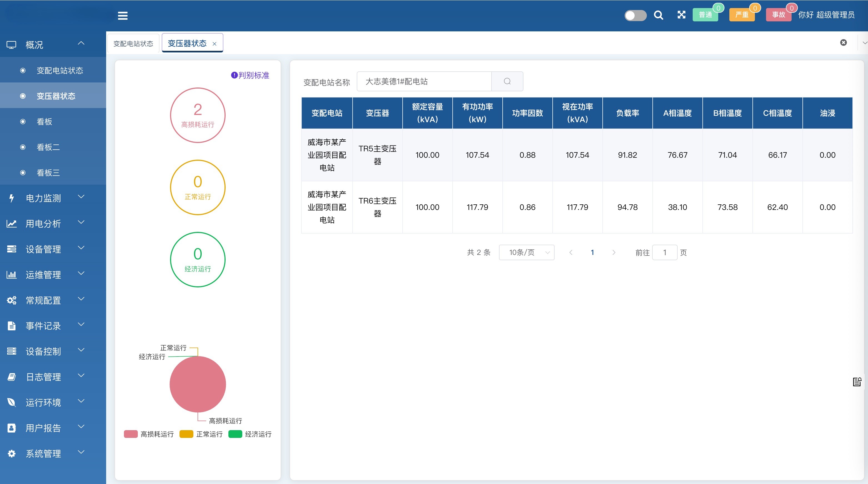This screenshot has width=868, height=484.
Task: Click the 严重 alarm badge button
Action: (x=742, y=15)
